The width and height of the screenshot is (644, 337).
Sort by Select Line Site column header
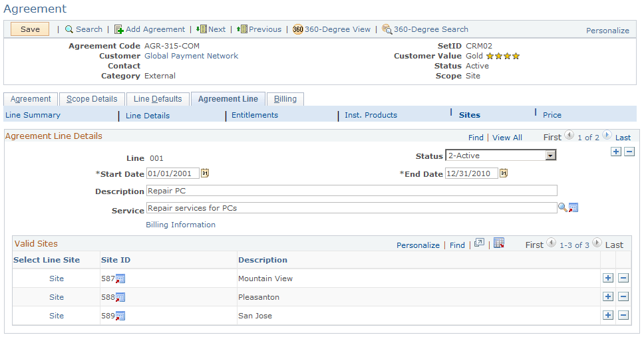[x=47, y=260]
